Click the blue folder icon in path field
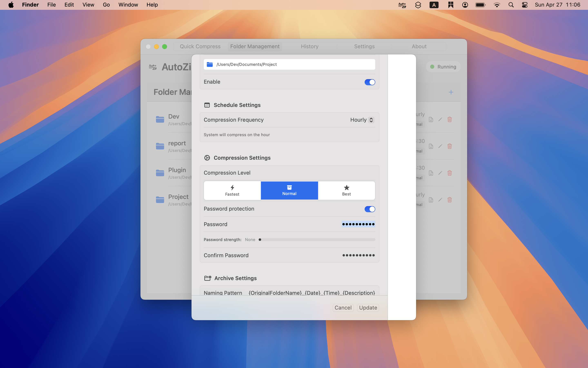The width and height of the screenshot is (588, 368). pos(210,64)
